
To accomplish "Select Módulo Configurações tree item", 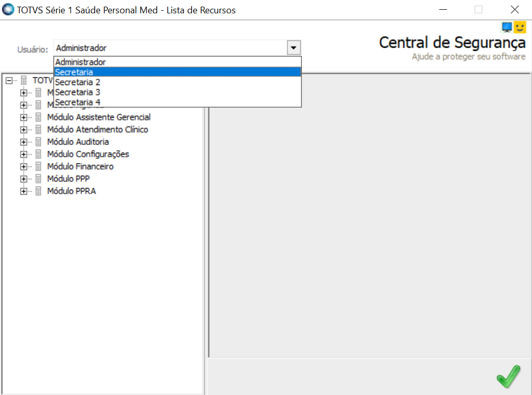I will point(88,154).
